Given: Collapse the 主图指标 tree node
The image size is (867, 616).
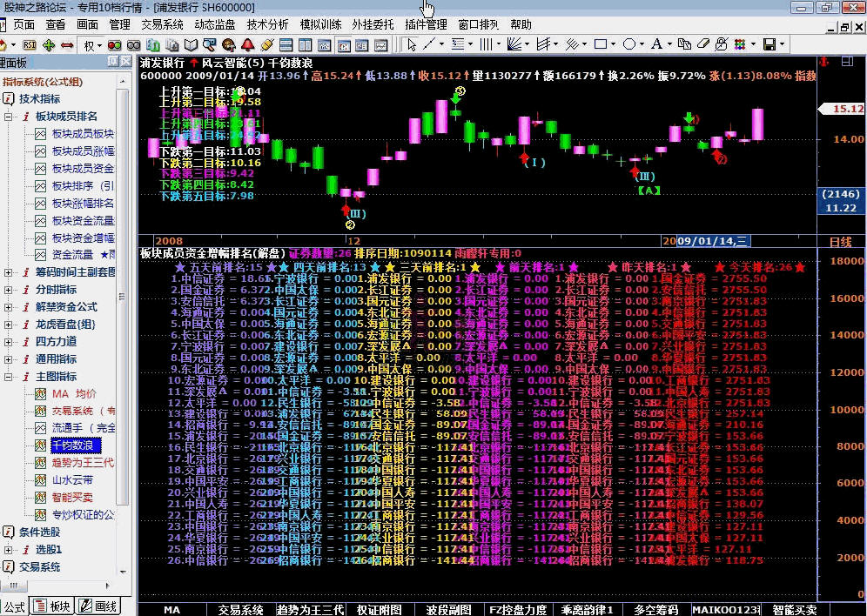Looking at the screenshot, I should pos(9,377).
